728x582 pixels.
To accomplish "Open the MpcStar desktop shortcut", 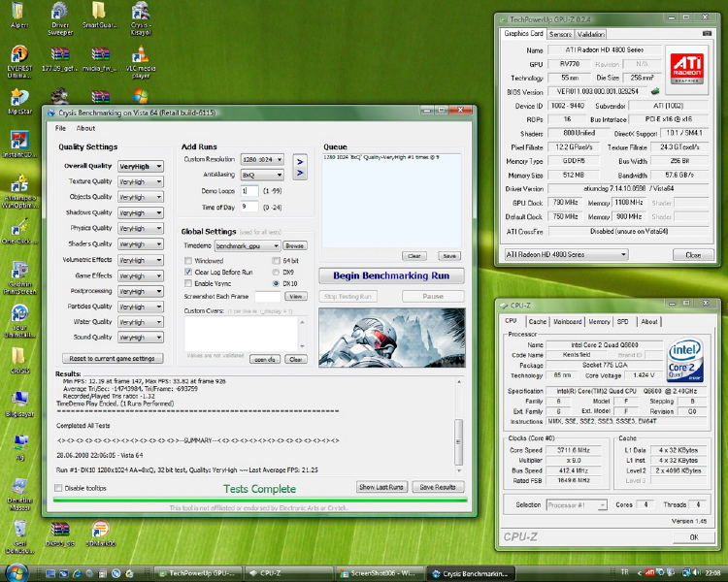I will point(19,101).
